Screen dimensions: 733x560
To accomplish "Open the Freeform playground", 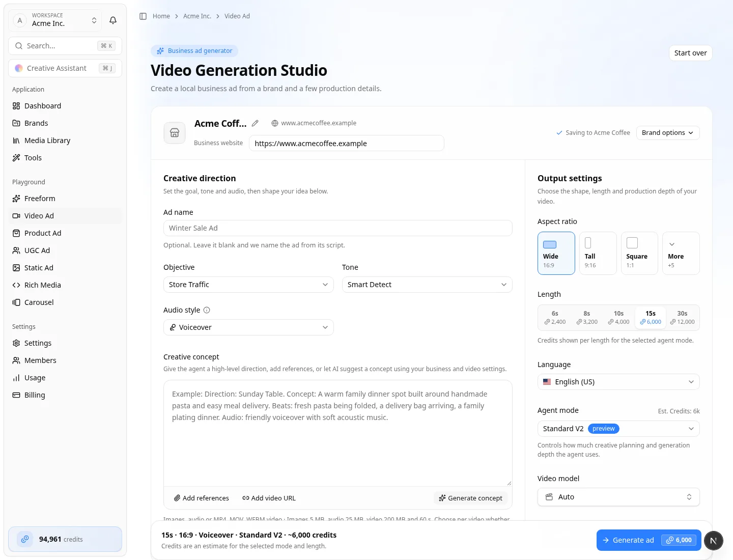I will [x=65, y=199].
